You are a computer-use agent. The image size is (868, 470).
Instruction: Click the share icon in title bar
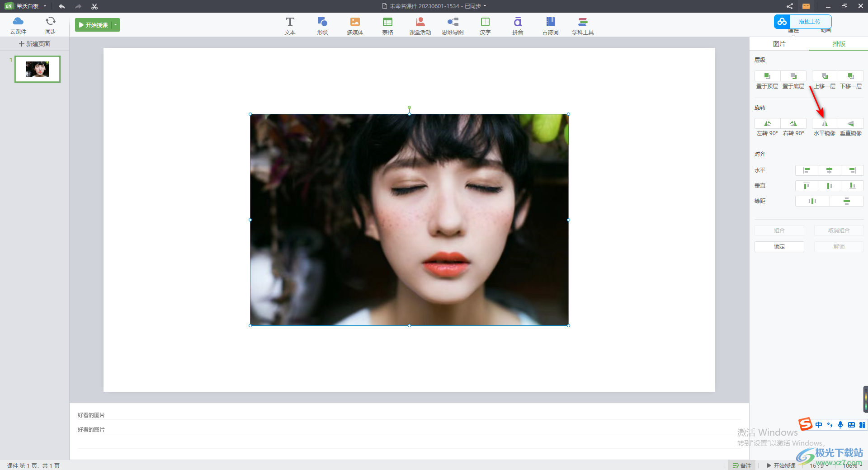(x=789, y=6)
